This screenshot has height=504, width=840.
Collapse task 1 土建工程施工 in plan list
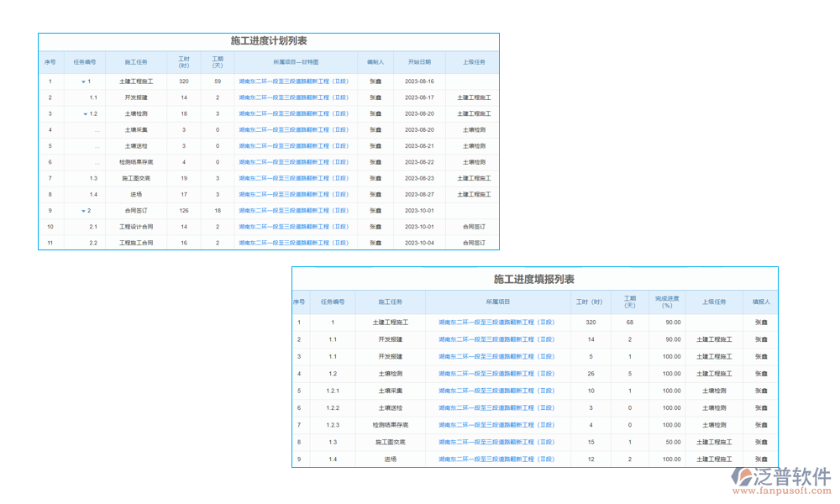click(83, 81)
